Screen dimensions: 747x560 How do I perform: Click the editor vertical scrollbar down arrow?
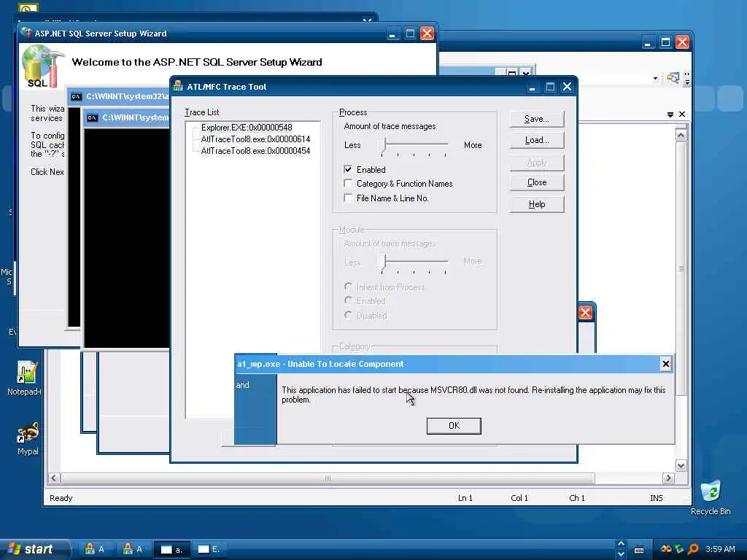(681, 466)
